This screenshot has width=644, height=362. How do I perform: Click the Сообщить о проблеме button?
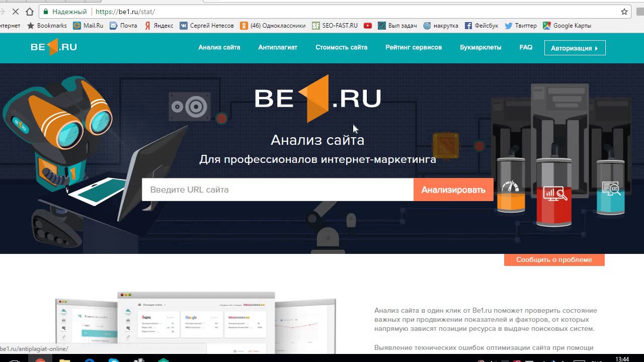pos(554,259)
